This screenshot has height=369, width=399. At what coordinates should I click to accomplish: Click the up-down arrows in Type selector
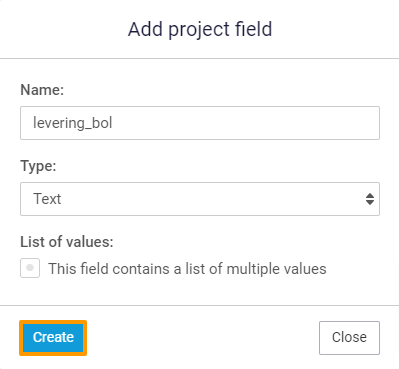(x=370, y=199)
